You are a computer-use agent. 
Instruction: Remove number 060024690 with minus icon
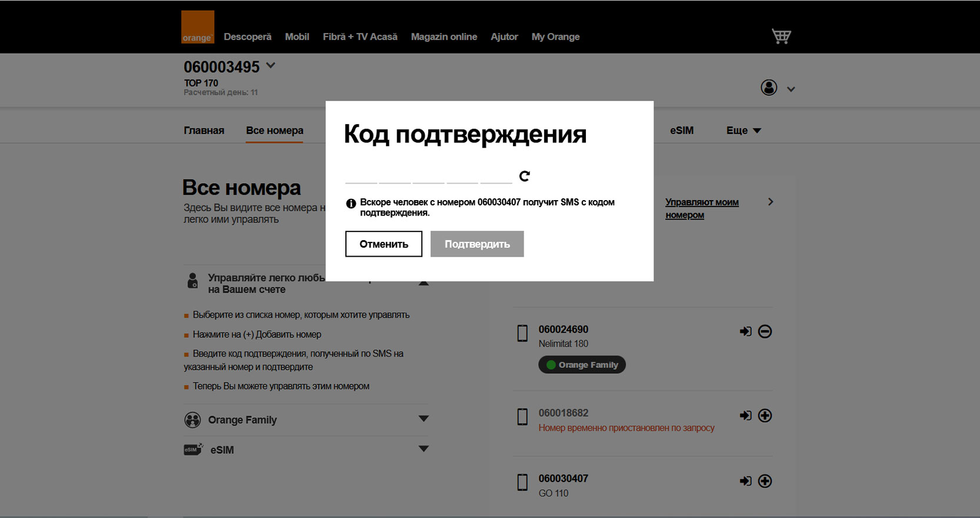coord(765,331)
